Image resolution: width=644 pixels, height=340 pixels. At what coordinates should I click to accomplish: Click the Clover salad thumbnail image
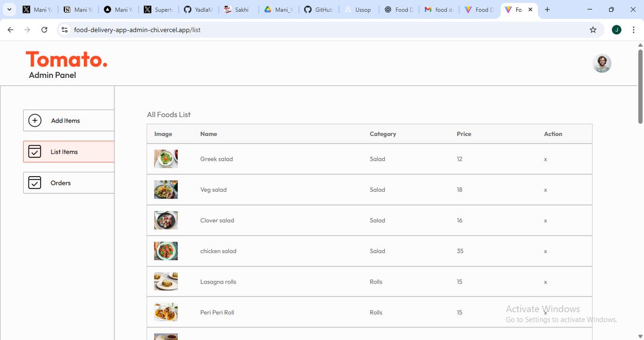point(166,220)
